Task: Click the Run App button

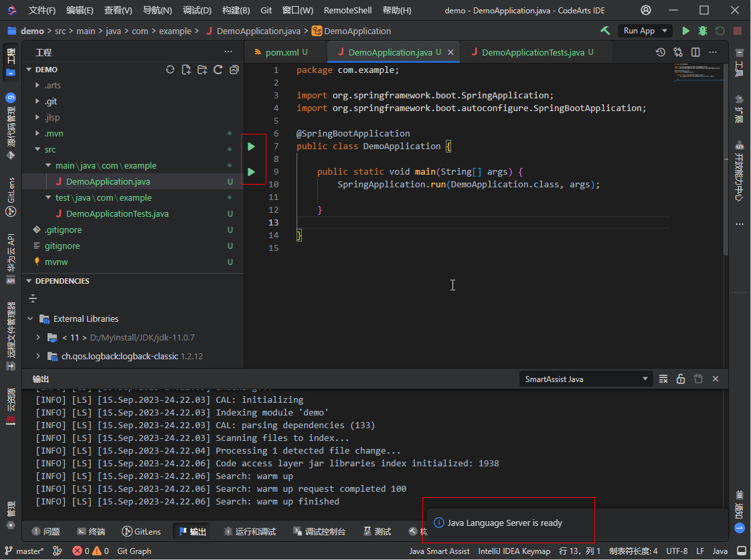Action: 639,30
